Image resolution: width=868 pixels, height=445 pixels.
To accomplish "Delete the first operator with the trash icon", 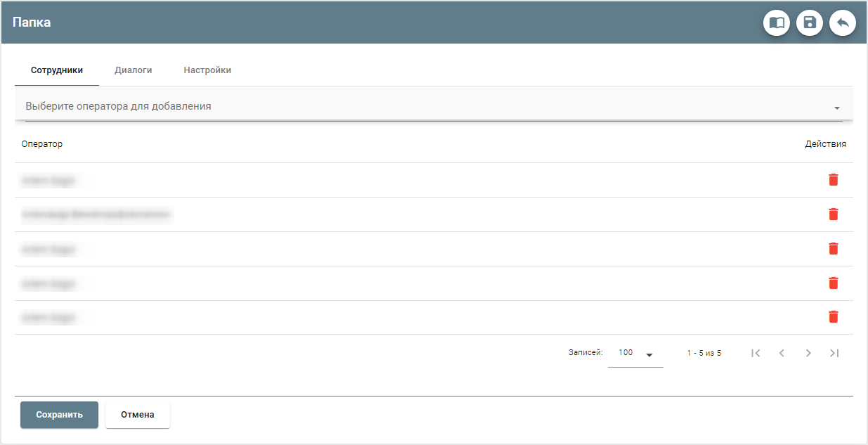I will pos(834,179).
